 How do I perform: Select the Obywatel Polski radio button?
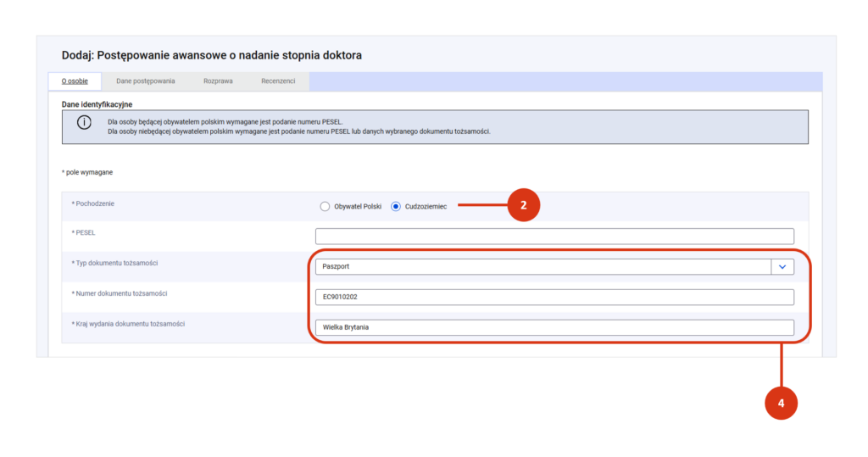[325, 206]
